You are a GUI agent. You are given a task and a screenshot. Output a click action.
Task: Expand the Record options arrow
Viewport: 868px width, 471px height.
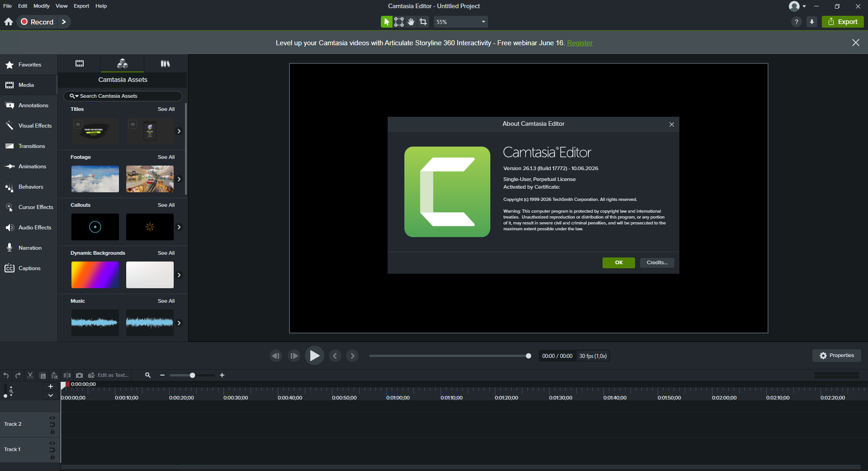64,22
